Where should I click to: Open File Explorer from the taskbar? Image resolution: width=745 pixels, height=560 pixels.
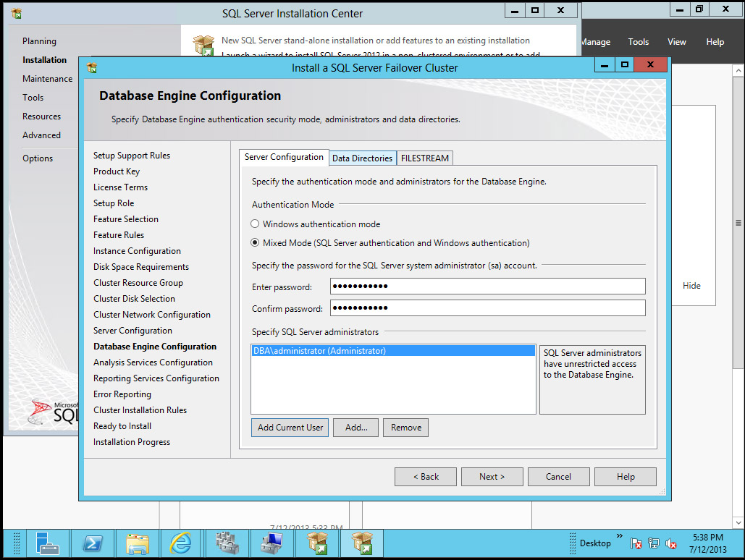[x=138, y=543]
